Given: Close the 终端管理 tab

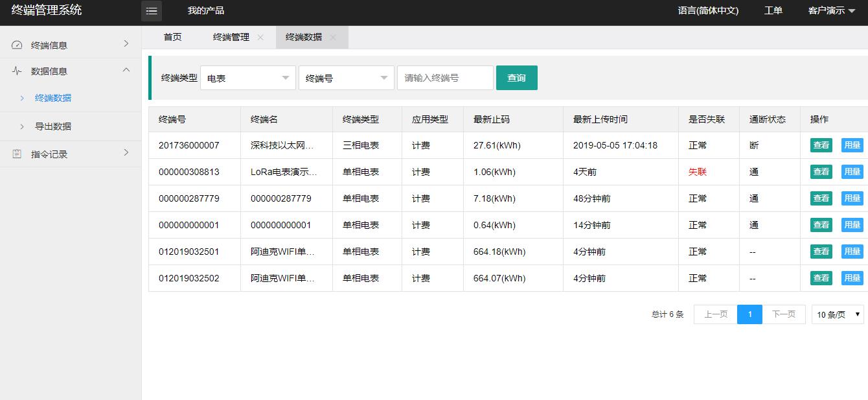Looking at the screenshot, I should pos(260,38).
